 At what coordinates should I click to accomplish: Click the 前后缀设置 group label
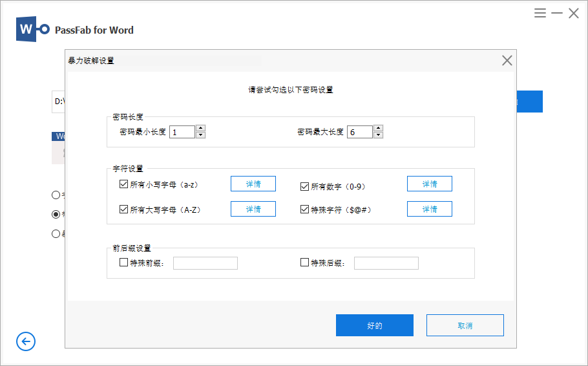(x=132, y=248)
